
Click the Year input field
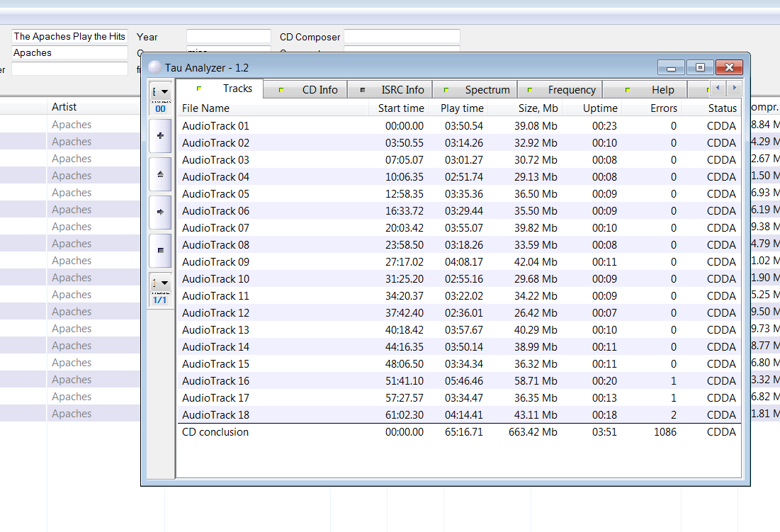pyautogui.click(x=229, y=36)
